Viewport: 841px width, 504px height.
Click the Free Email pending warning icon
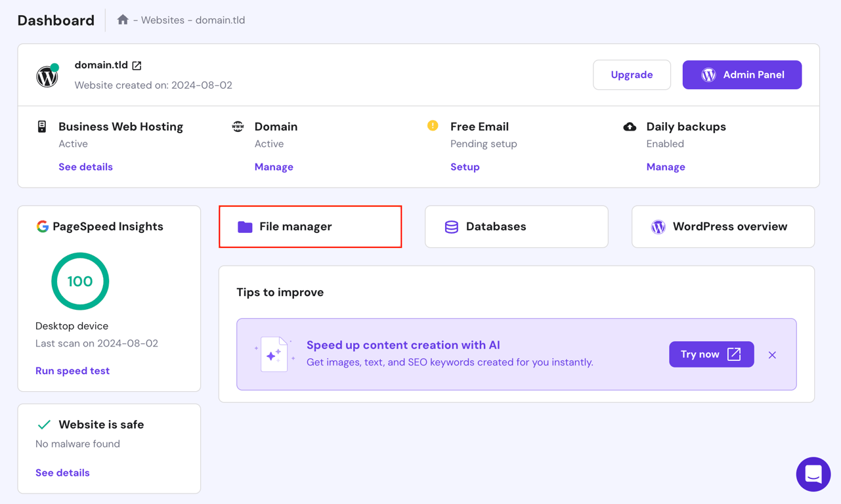433,126
